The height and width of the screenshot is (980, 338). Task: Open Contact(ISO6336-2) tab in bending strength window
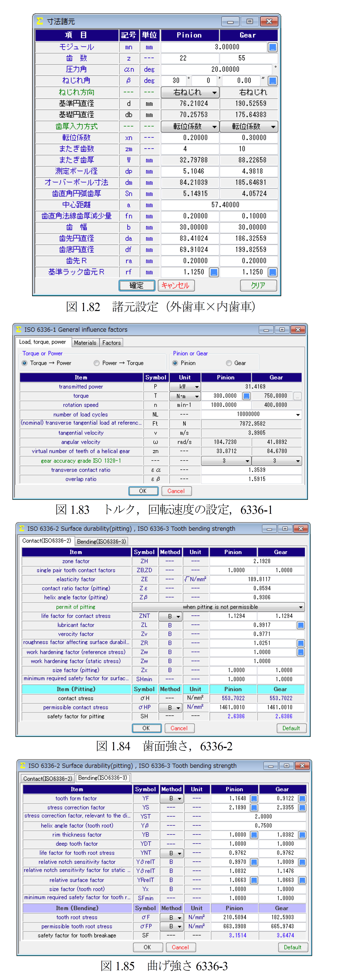point(48,778)
